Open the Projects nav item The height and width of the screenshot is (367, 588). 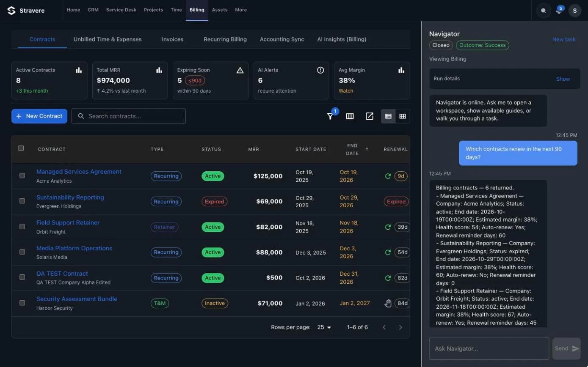coord(153,10)
